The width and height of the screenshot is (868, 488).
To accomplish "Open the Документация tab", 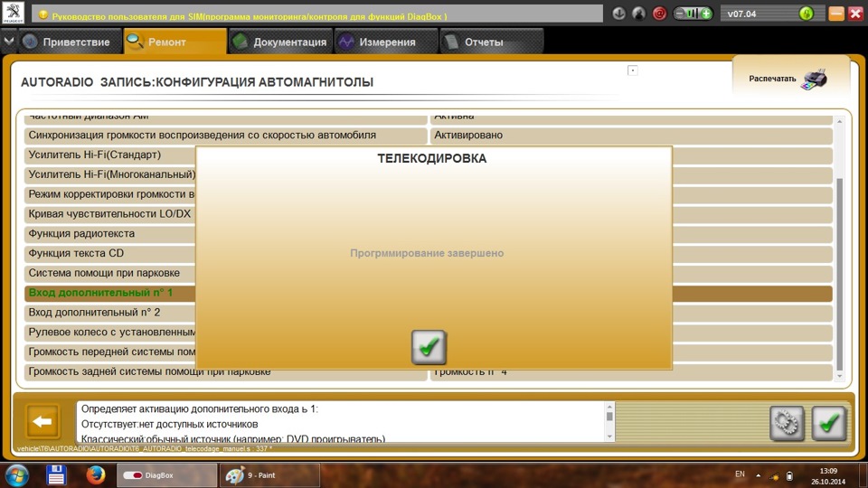I will pos(280,42).
